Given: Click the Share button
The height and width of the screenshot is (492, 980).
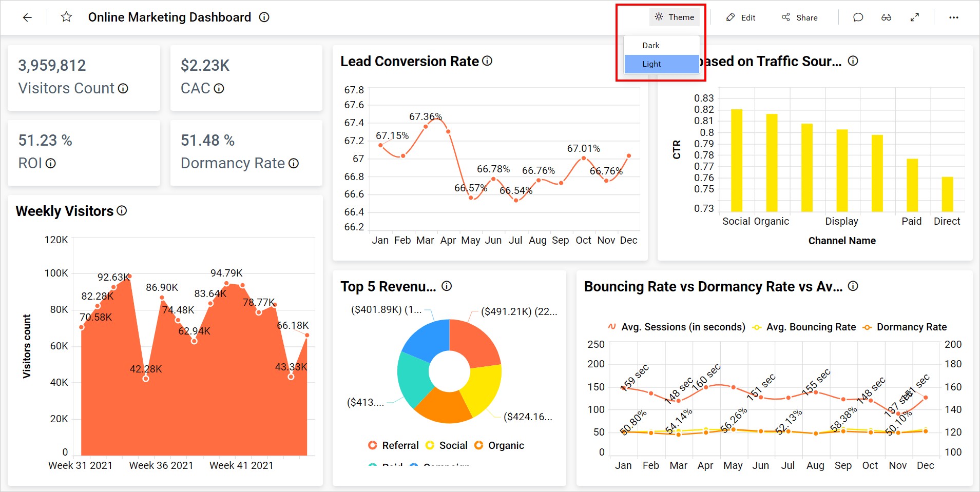Looking at the screenshot, I should pyautogui.click(x=799, y=17).
